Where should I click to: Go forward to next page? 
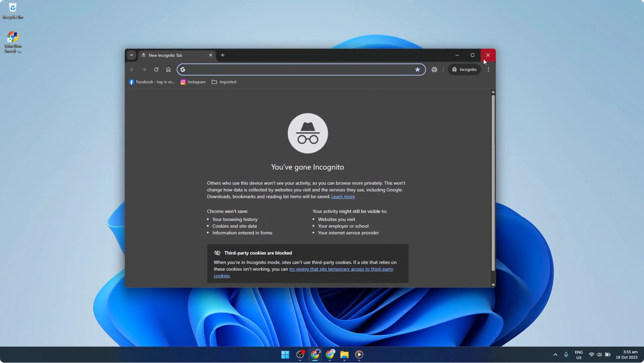pyautogui.click(x=144, y=70)
